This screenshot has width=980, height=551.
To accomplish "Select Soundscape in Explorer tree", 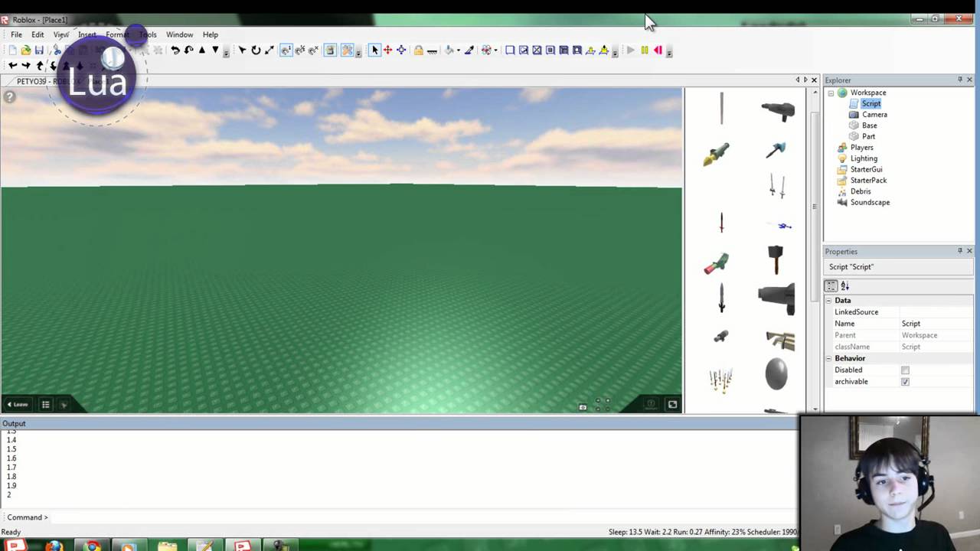I will tap(870, 203).
